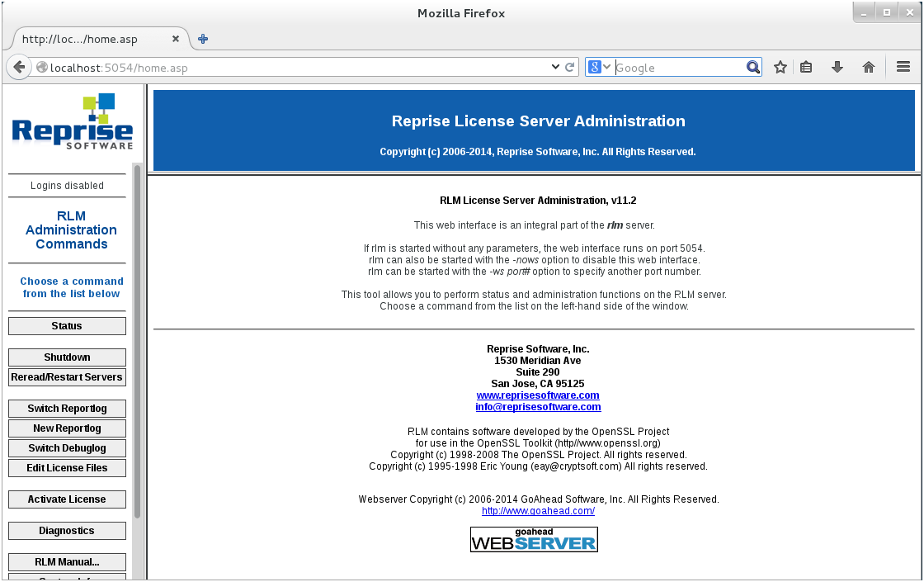924x582 pixels.
Task: Open the Firefox hamburger menu
Action: click(x=903, y=67)
